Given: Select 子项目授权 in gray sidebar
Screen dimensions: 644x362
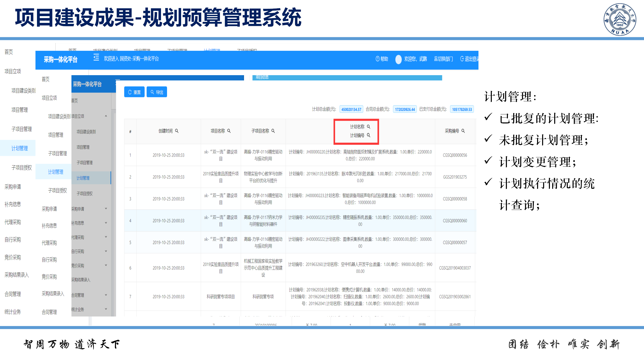Looking at the screenshot, I should pos(85,194).
